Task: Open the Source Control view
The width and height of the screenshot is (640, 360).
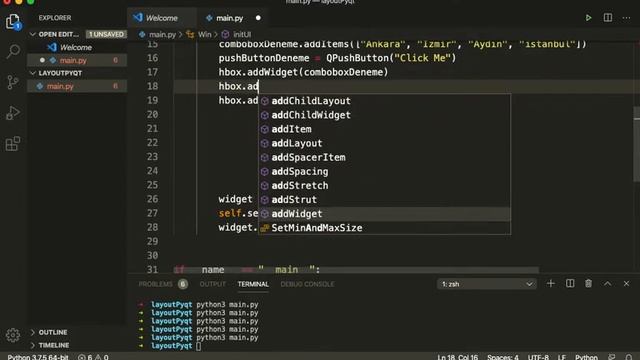Action: click(x=13, y=82)
